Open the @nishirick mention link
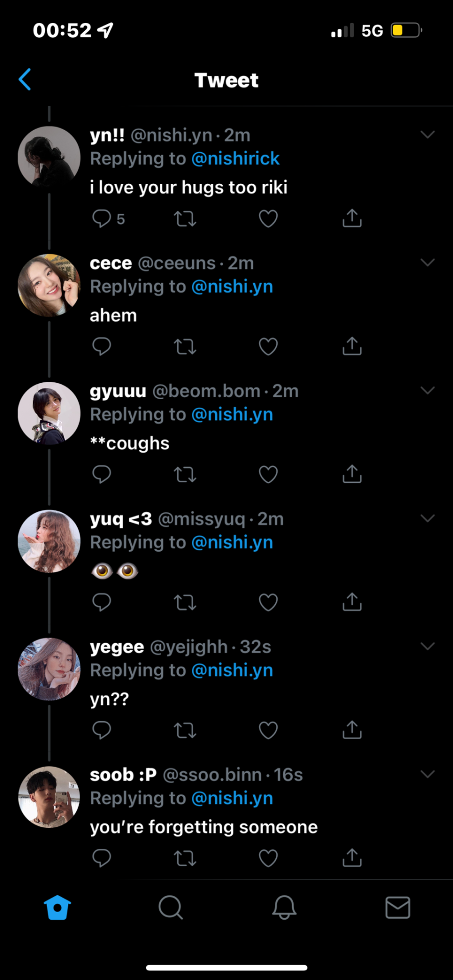Viewport: 453px width, 980px height. [x=235, y=159]
